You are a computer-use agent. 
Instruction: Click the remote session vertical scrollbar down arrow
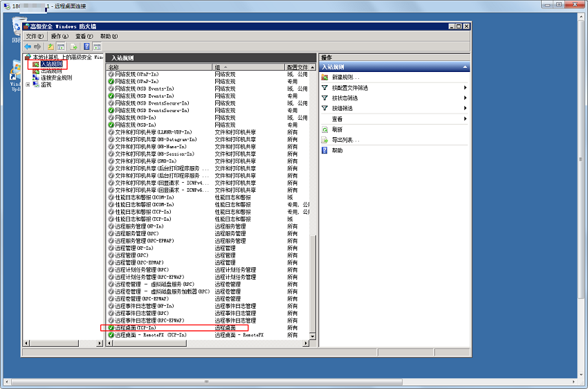coord(581,374)
